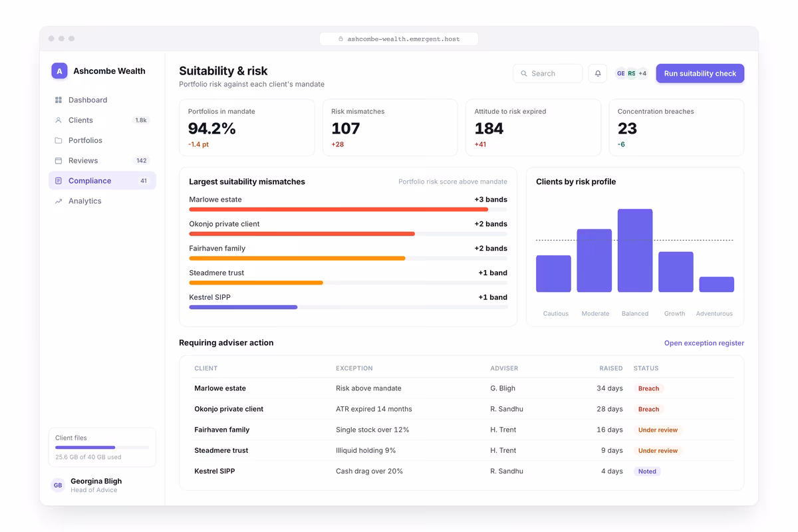This screenshot has height=532, width=798.
Task: Click the Portfolios folder icon
Action: [x=59, y=140]
